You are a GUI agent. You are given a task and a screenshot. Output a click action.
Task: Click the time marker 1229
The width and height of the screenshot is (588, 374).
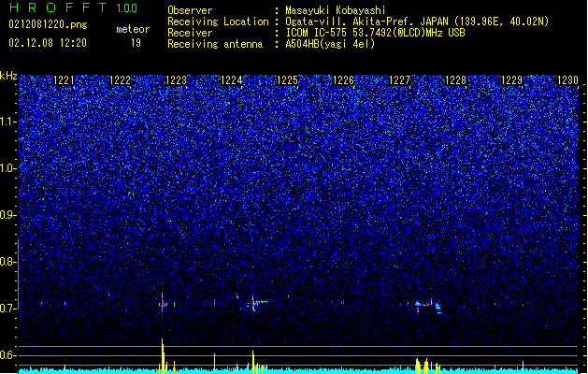(512, 80)
